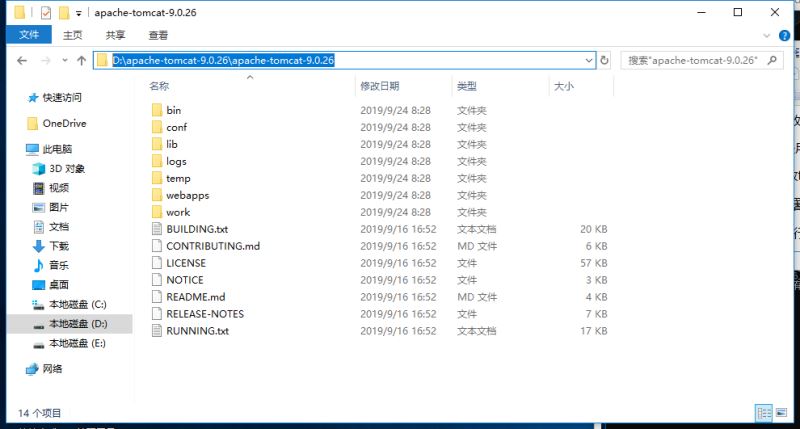Click the search magnifier icon
Viewport: 800px width, 429px height.
pos(771,61)
